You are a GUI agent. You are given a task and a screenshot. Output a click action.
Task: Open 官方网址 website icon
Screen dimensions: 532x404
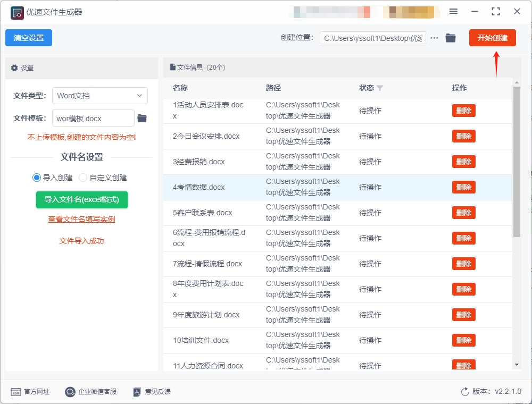(x=16, y=392)
